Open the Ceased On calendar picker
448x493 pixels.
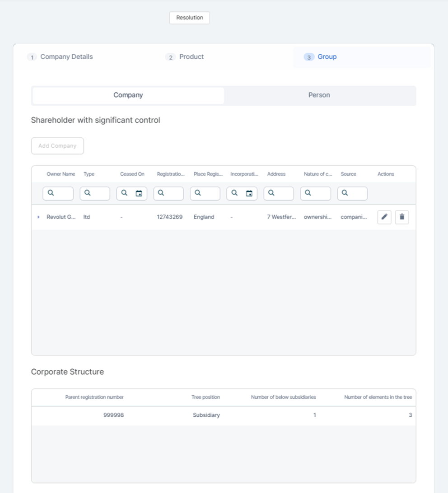click(139, 193)
